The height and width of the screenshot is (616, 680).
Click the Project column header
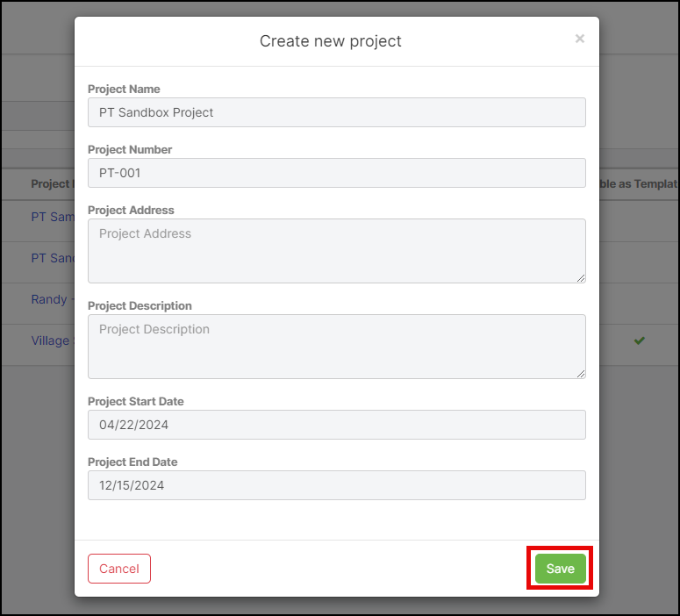pos(50,183)
